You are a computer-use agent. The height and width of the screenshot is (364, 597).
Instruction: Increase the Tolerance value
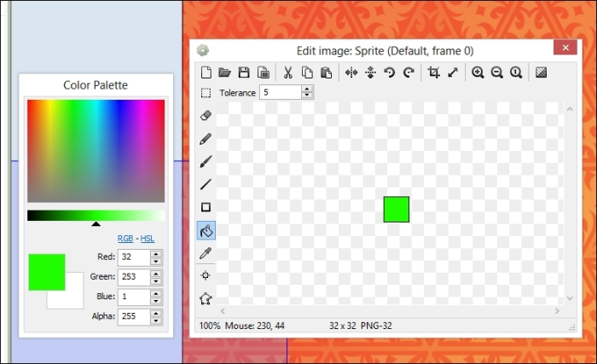(x=307, y=89)
